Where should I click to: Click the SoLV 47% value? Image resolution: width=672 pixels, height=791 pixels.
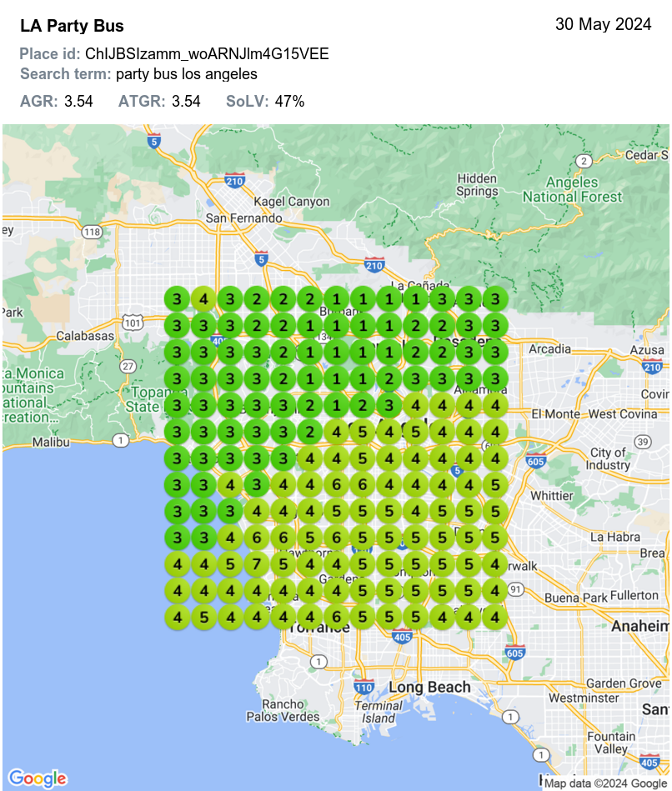(289, 102)
